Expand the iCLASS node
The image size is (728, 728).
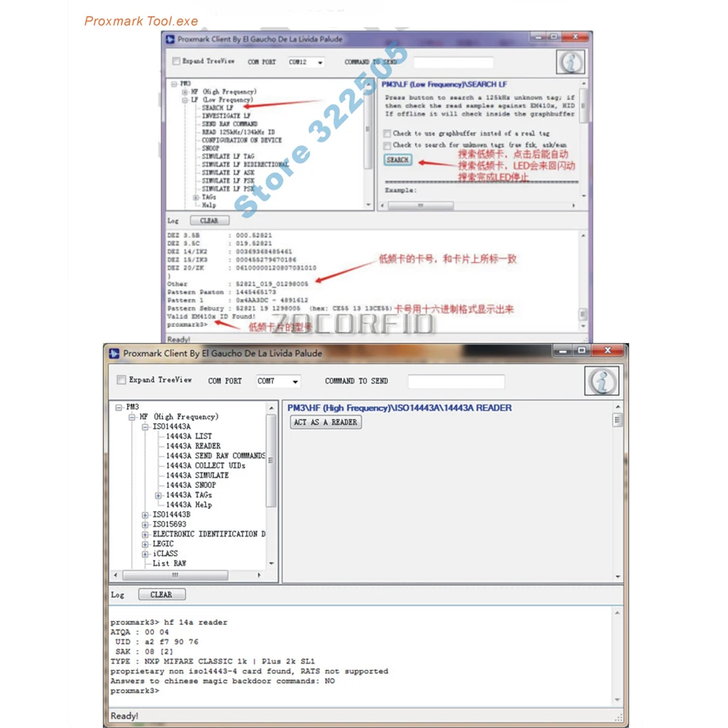tap(146, 554)
